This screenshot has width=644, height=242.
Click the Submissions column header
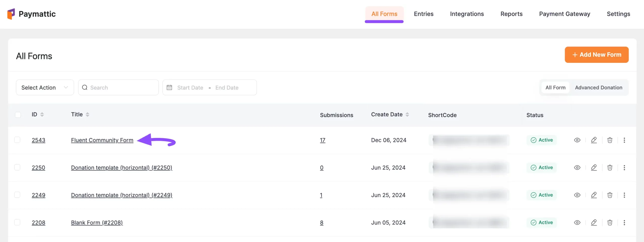click(337, 115)
